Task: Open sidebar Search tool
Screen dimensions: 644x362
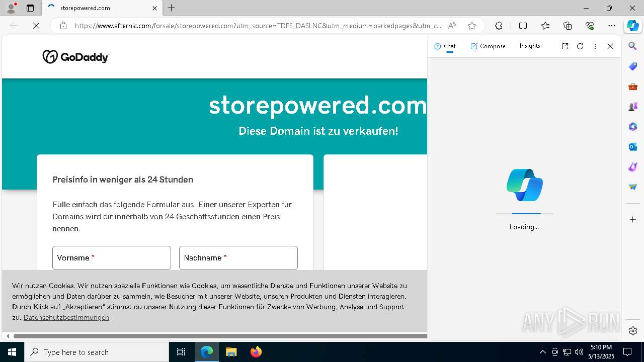Action: click(633, 46)
